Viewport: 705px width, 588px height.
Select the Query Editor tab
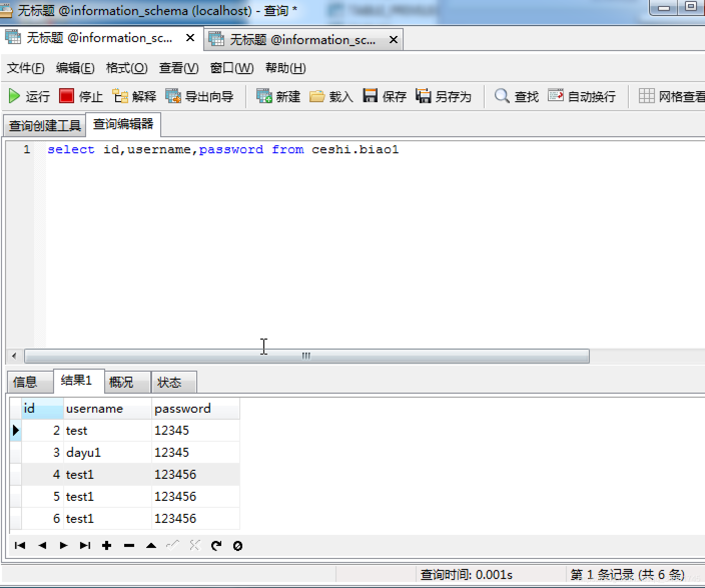[x=123, y=124]
